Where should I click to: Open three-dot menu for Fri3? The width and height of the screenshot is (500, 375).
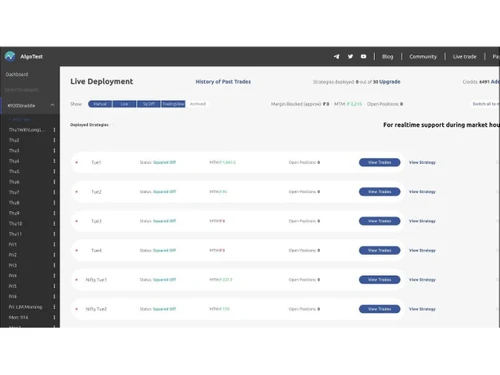pos(54,265)
